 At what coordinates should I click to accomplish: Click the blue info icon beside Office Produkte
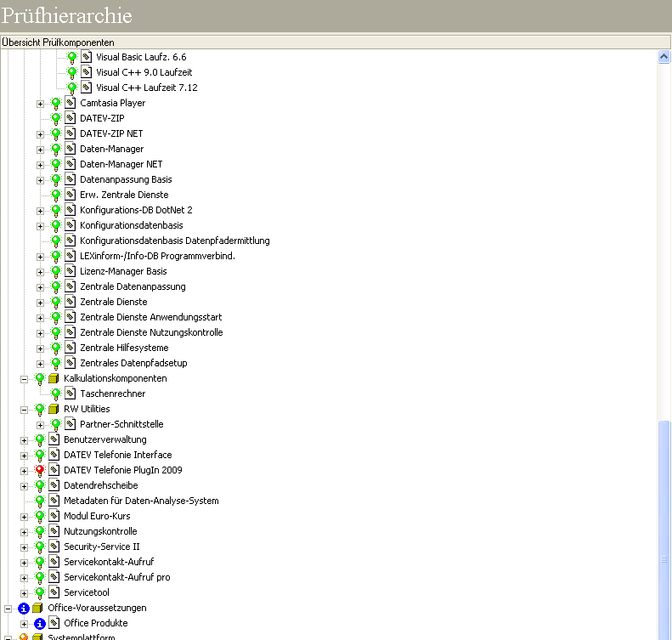(39, 623)
